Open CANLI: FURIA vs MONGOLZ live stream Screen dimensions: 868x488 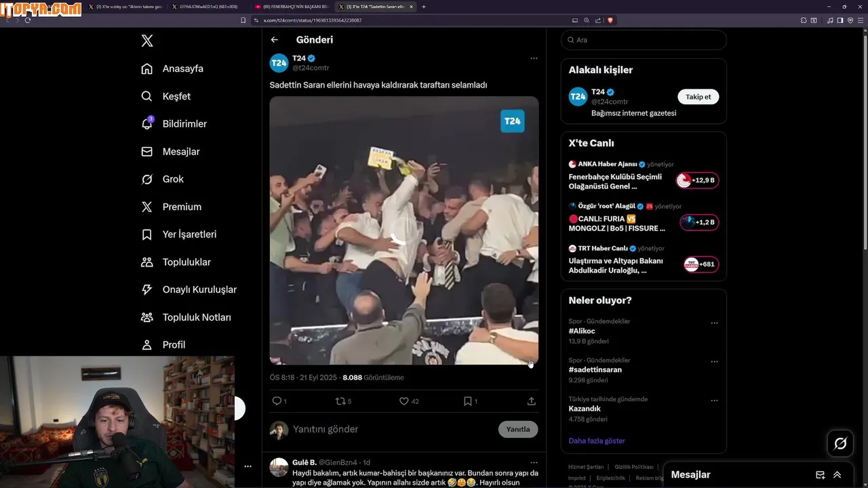pos(643,218)
